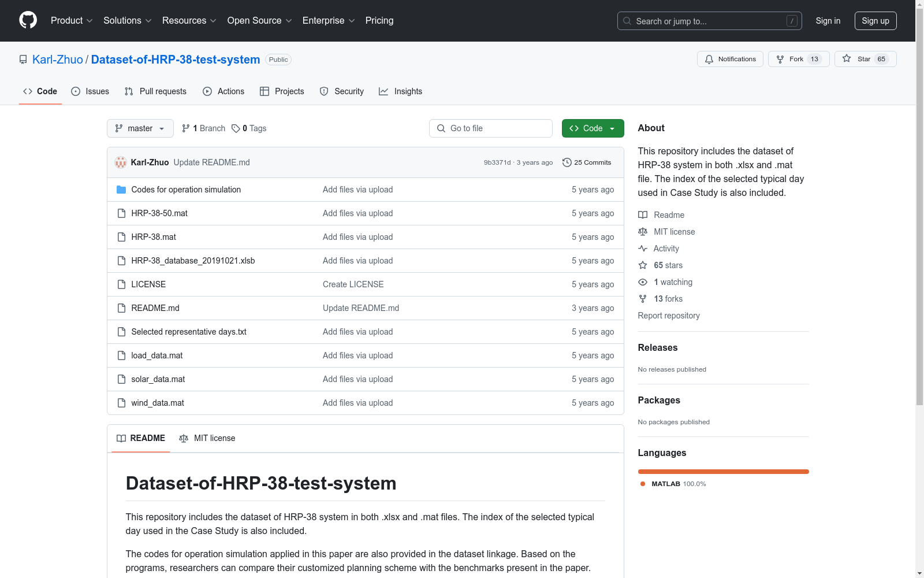
Task: Select the README tab above the readme
Action: click(141, 438)
